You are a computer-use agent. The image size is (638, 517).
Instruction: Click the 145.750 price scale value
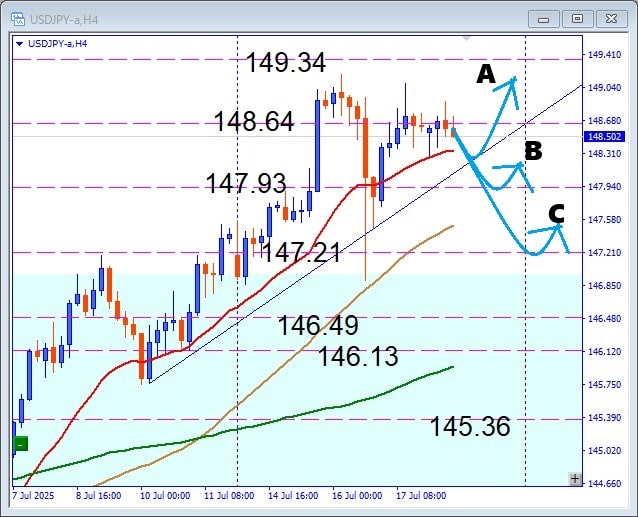[605, 384]
